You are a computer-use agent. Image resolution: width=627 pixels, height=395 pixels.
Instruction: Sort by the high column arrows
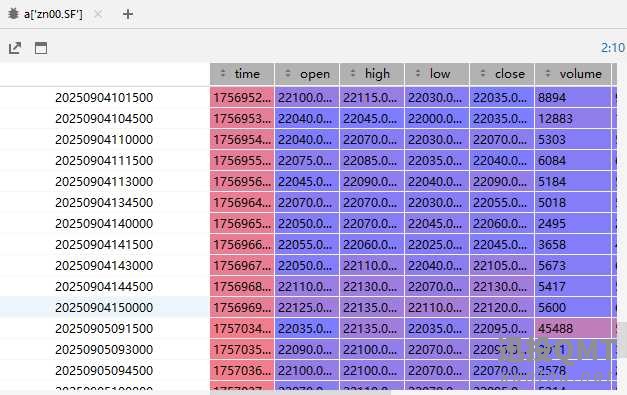(353, 74)
